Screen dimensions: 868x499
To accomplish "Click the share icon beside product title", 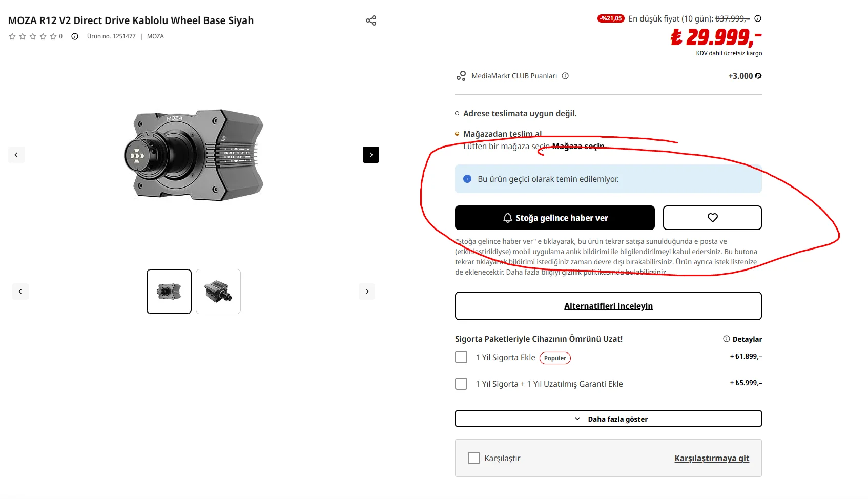I will pyautogui.click(x=371, y=20).
